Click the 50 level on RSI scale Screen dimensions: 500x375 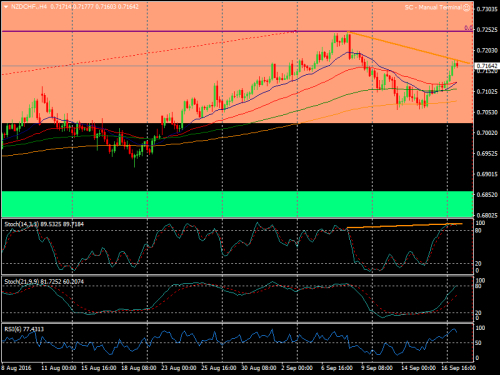[478, 343]
